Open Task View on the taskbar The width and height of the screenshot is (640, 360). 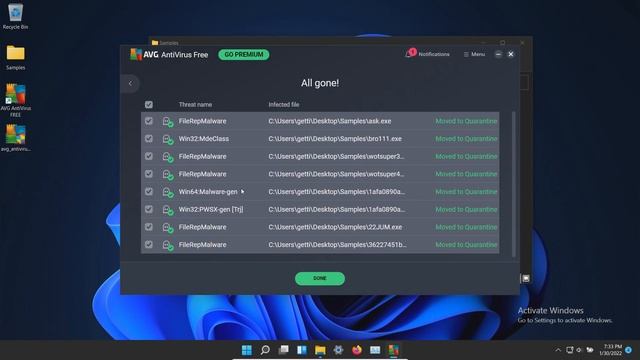pyautogui.click(x=283, y=350)
